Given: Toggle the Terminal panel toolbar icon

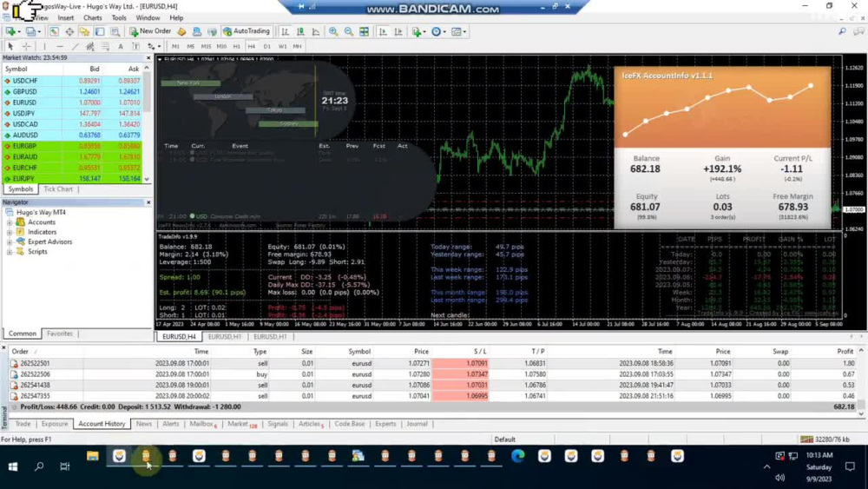Looking at the screenshot, I should tap(100, 31).
